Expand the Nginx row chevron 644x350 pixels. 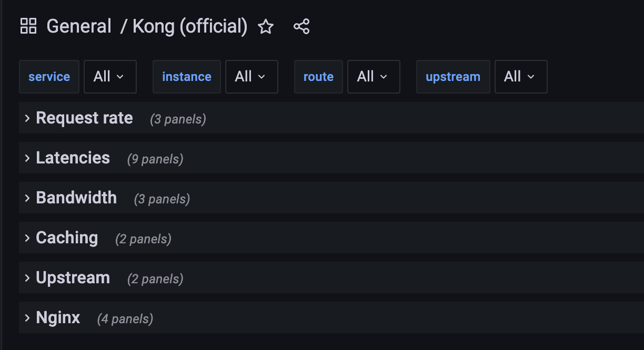[27, 318]
